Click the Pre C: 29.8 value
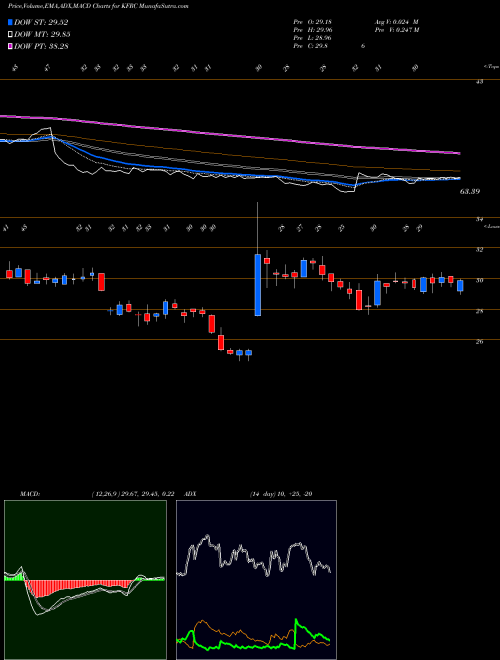The width and height of the screenshot is (500, 660). click(x=311, y=46)
